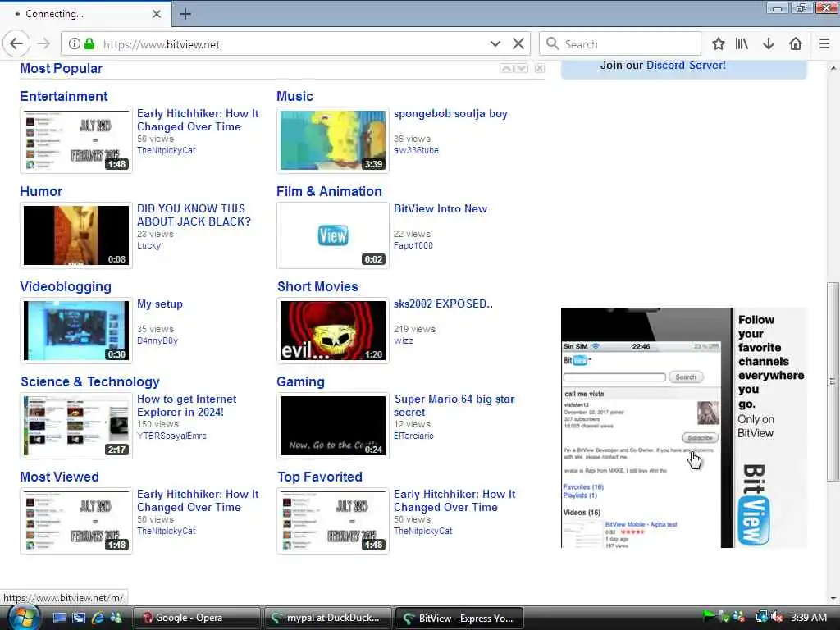Visit the Lucky uploader channel
The height and width of the screenshot is (630, 840).
point(149,245)
